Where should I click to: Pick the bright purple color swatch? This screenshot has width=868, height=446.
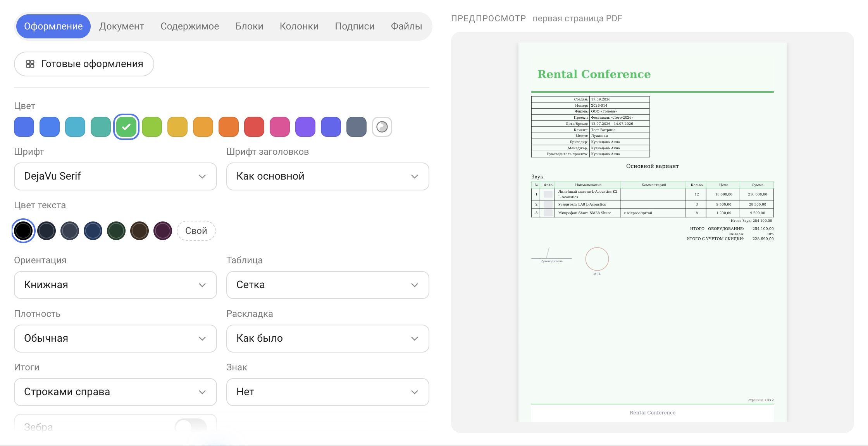[305, 127]
